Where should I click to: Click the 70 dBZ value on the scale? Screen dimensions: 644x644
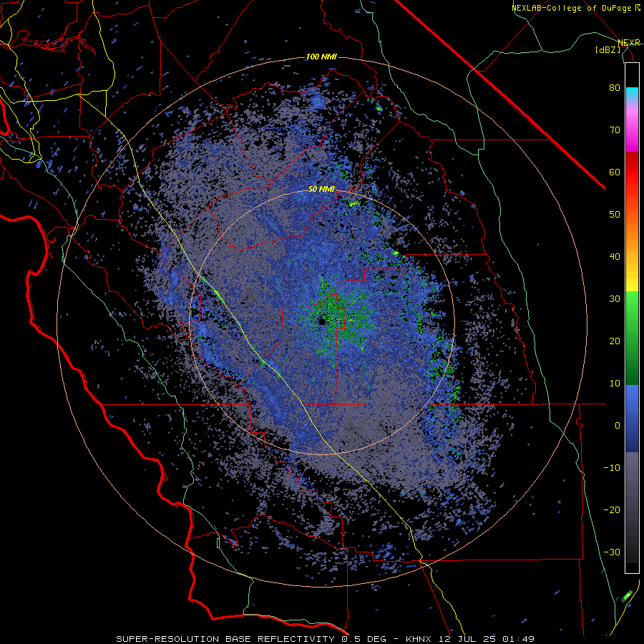(615, 130)
